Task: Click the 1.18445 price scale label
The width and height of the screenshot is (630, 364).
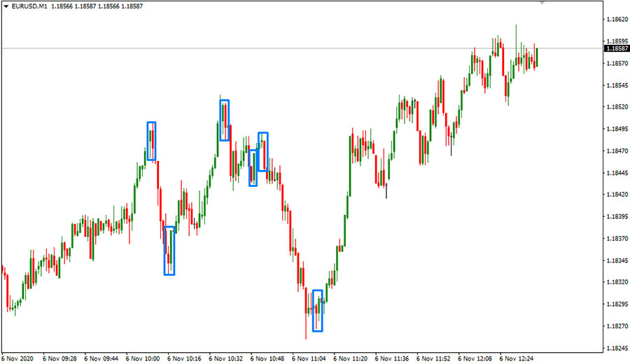Action: (617, 173)
